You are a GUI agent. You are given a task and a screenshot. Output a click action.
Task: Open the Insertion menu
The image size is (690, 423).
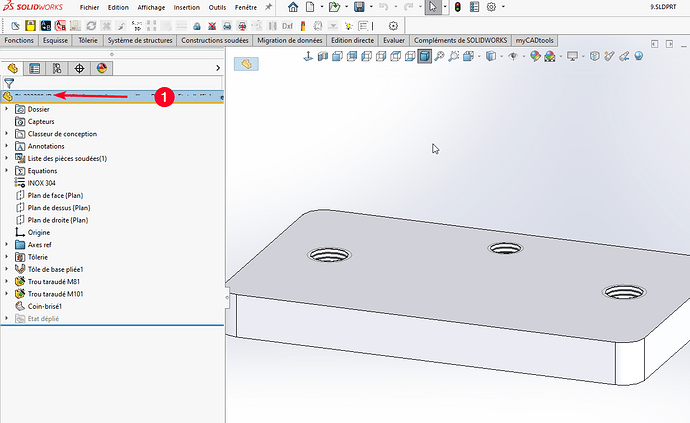point(187,7)
